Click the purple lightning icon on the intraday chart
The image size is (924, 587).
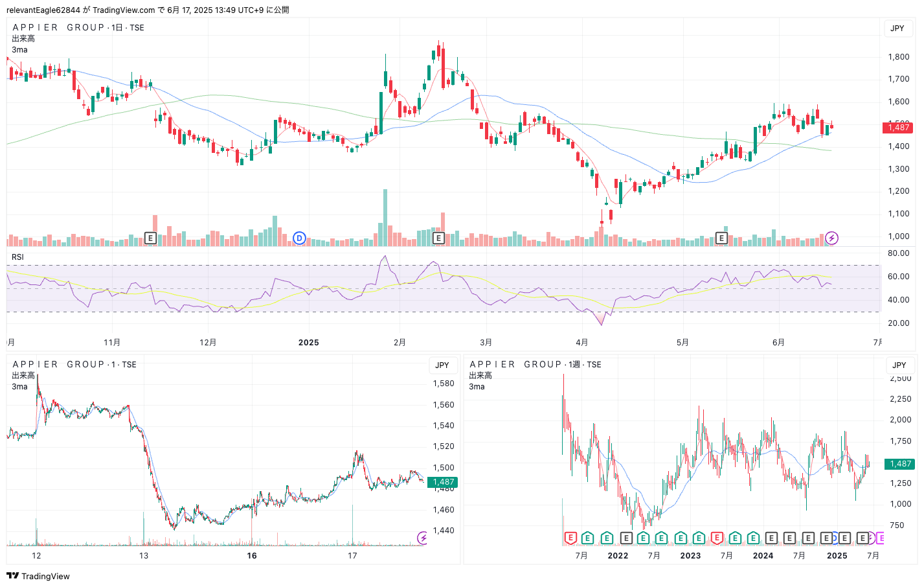coord(423,538)
